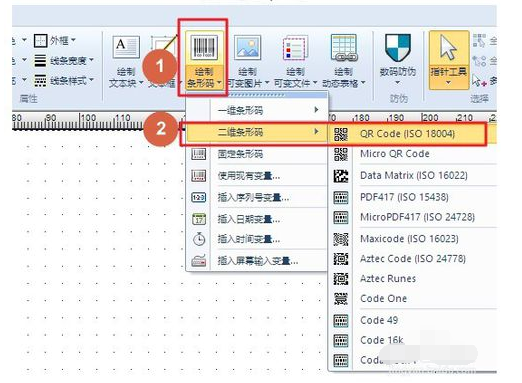This screenshot has width=522, height=383.
Task: Click the insert serial number 123 icon
Action: pyautogui.click(x=199, y=198)
